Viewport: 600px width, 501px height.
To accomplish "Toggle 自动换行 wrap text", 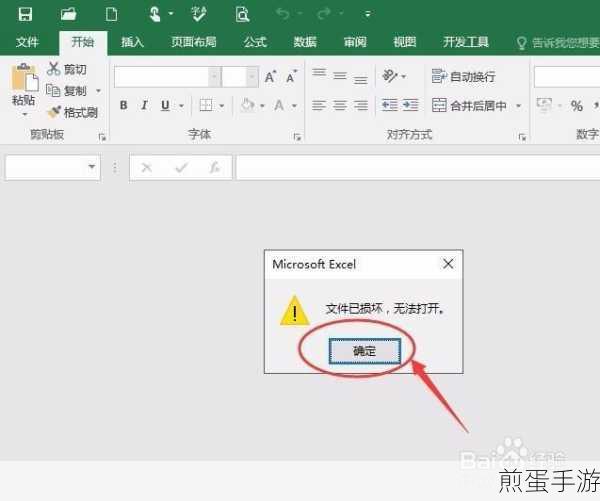I will (x=463, y=77).
